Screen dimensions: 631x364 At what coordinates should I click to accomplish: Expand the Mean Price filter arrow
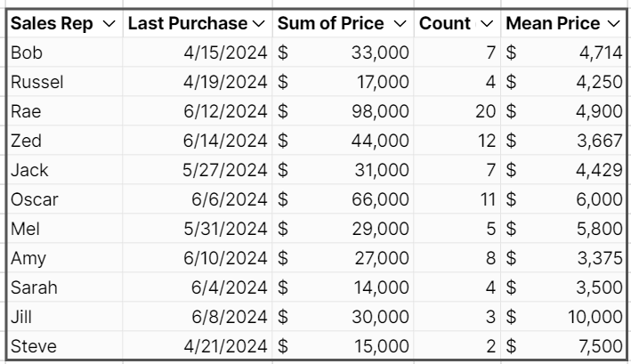pyautogui.click(x=613, y=24)
